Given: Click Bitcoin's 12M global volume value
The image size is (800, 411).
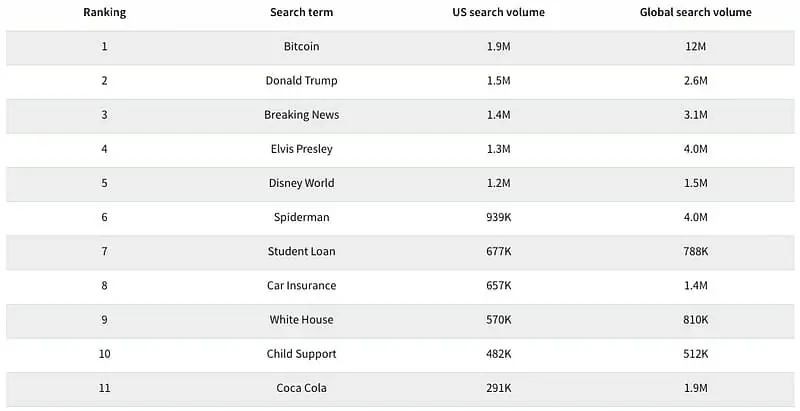Looking at the screenshot, I should (695, 47).
